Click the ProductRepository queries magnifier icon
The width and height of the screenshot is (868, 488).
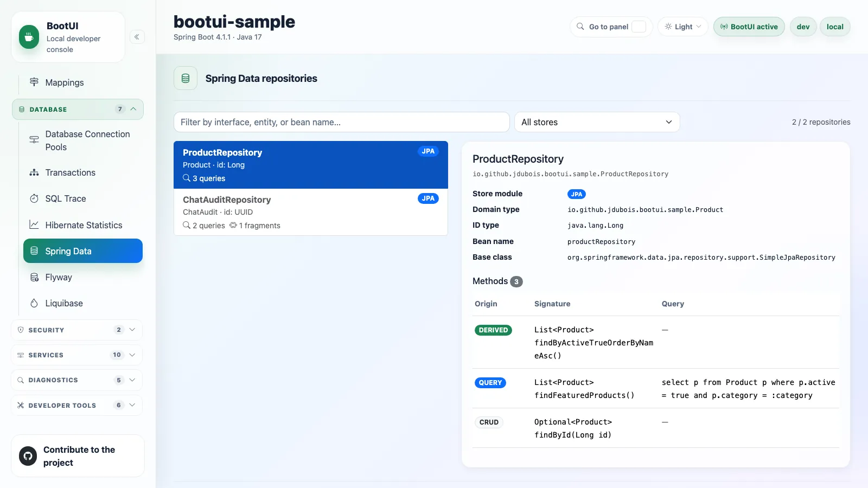187,178
